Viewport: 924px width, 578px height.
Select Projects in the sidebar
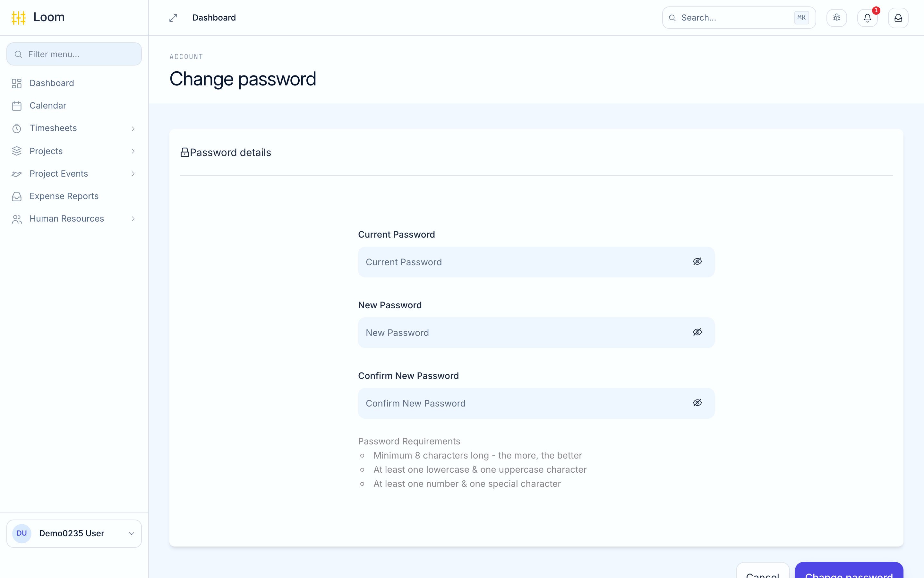pos(74,151)
